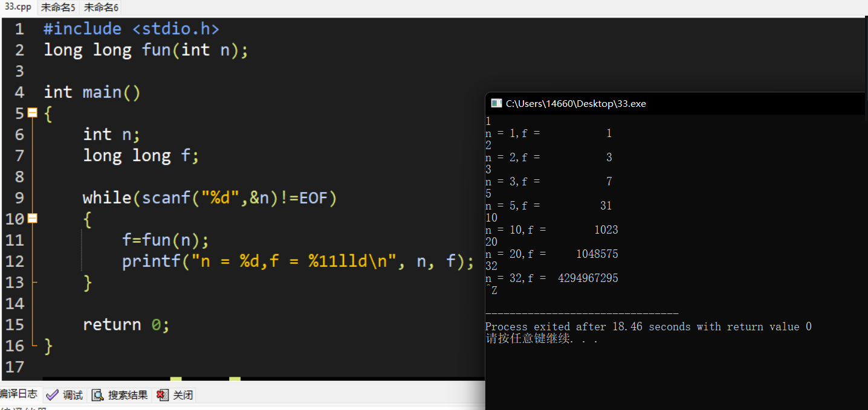The image size is (868, 410).
Task: Collapse the while block fold marker at line 10
Action: pyautogui.click(x=33, y=219)
